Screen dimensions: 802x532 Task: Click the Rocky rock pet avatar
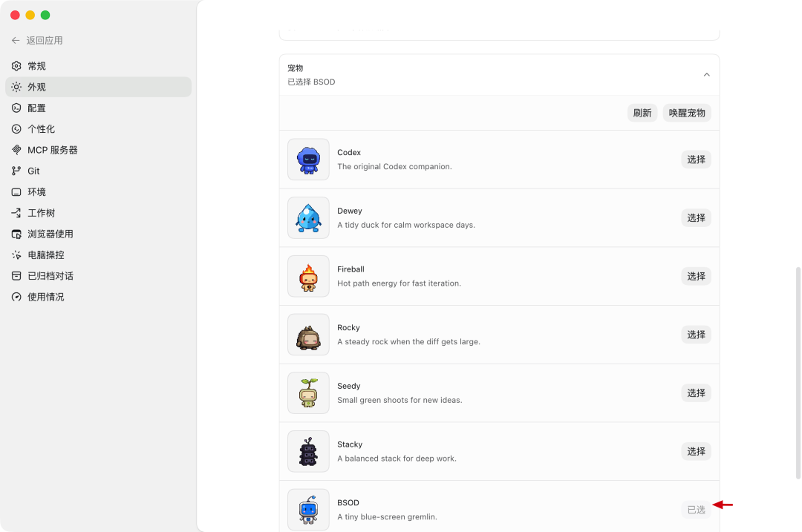(x=308, y=335)
